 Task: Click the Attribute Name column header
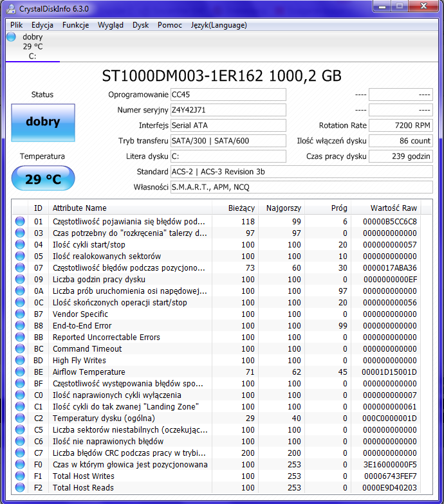click(130, 208)
